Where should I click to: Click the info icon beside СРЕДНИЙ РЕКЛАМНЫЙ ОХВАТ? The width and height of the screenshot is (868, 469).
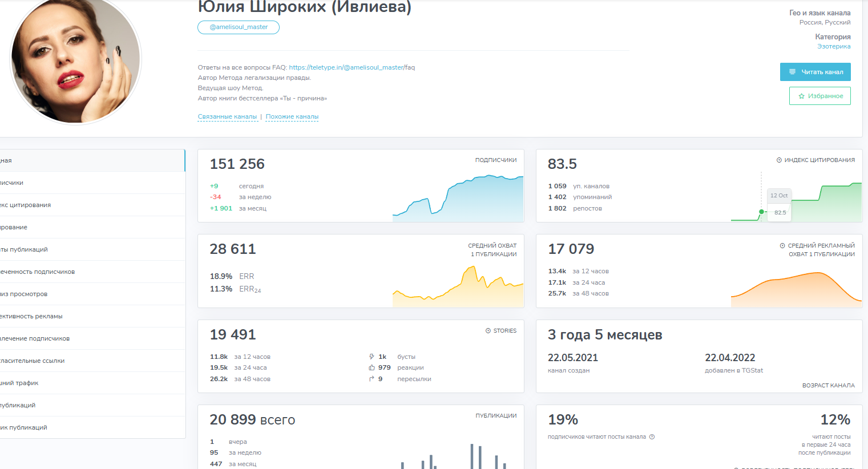coord(782,246)
